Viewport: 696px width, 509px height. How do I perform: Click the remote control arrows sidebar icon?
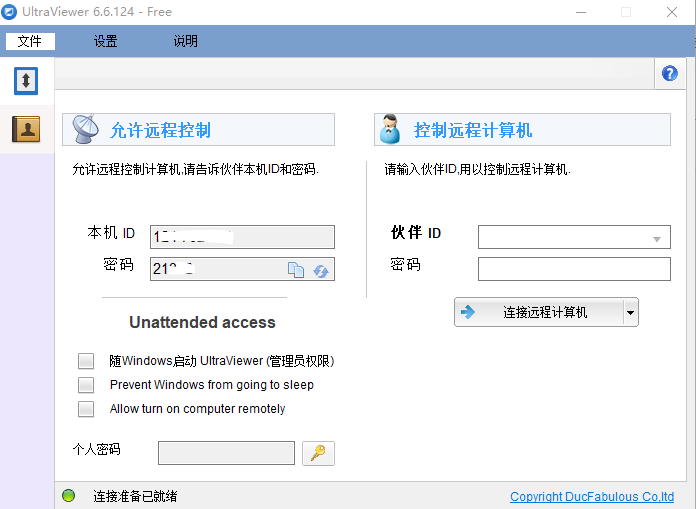[x=26, y=81]
